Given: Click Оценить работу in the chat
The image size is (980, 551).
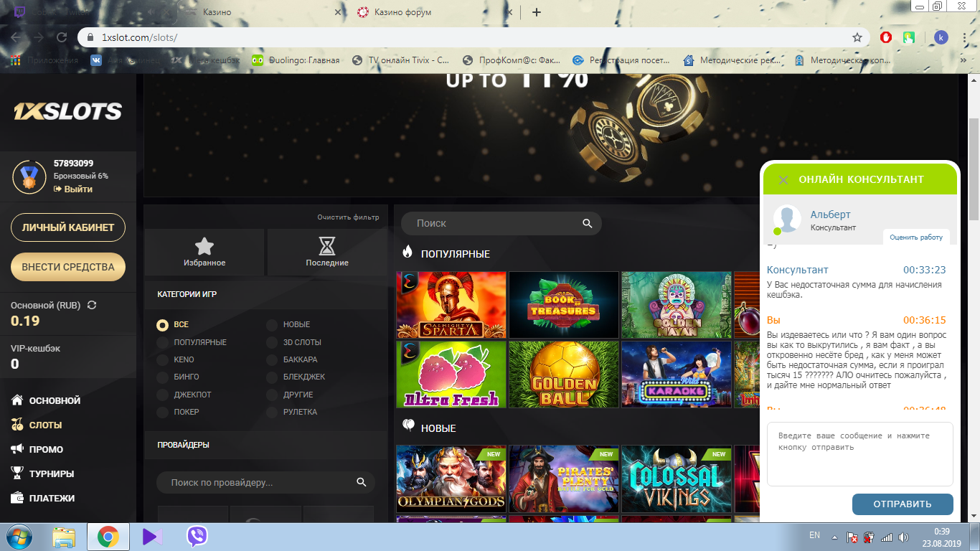Looking at the screenshot, I should pyautogui.click(x=916, y=237).
